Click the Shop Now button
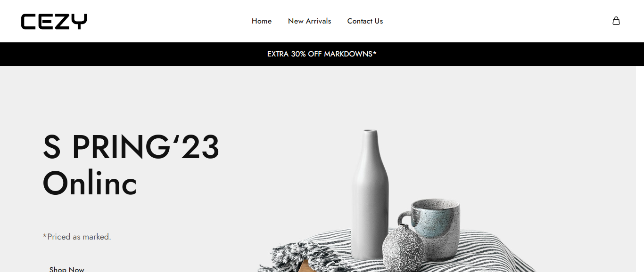The width and height of the screenshot is (644, 272). 67,269
